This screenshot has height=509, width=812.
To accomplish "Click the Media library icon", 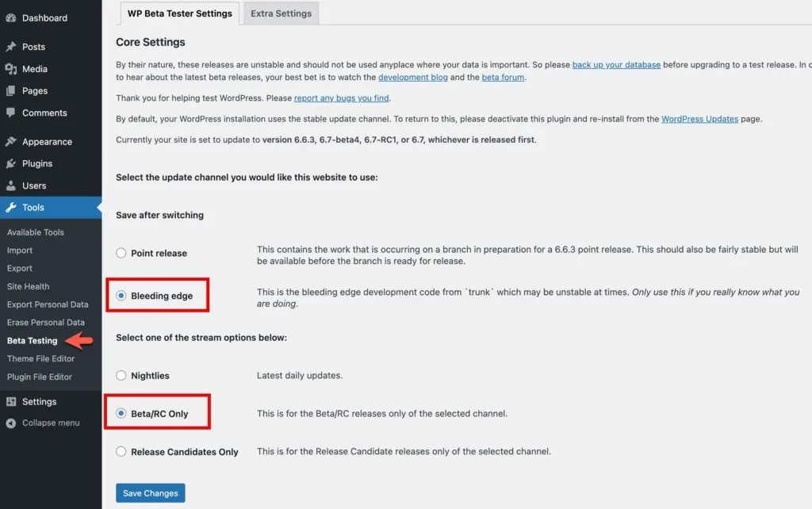I will [x=10, y=69].
